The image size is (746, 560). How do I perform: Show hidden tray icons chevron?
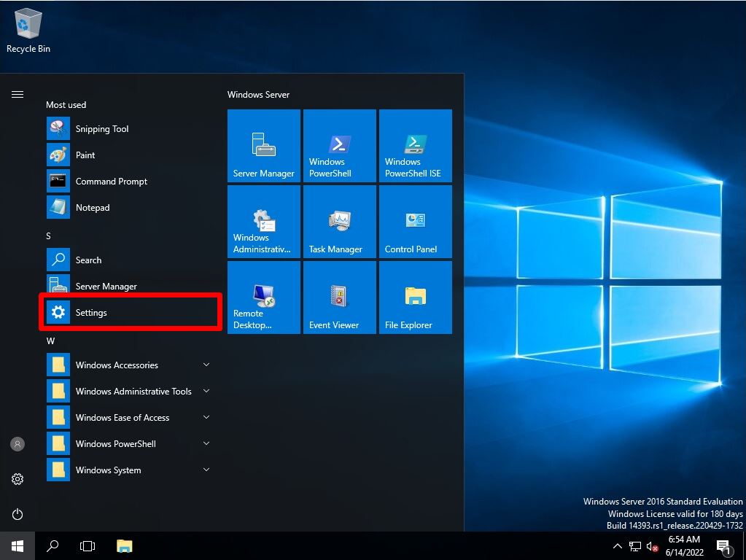618,546
